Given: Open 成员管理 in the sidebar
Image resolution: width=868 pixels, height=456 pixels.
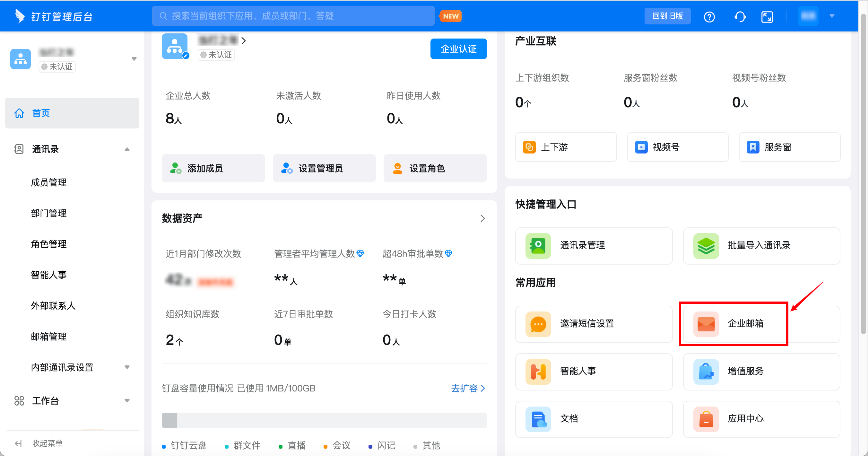Looking at the screenshot, I should pos(49,182).
